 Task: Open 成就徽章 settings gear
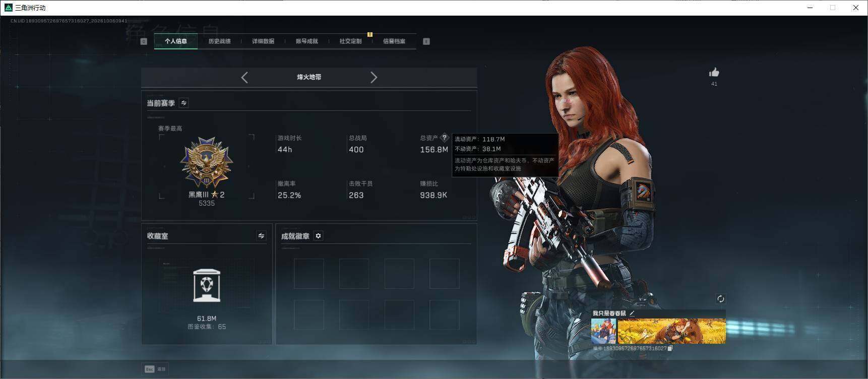click(318, 236)
